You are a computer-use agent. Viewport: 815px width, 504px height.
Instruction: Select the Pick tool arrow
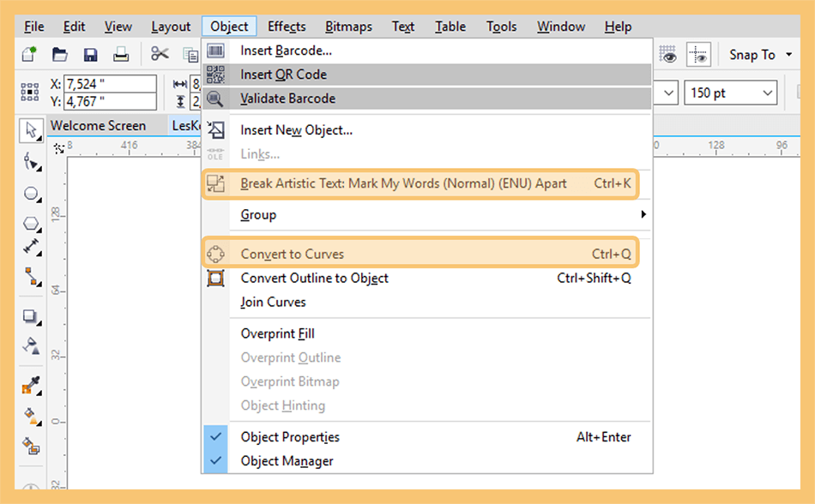[x=31, y=129]
